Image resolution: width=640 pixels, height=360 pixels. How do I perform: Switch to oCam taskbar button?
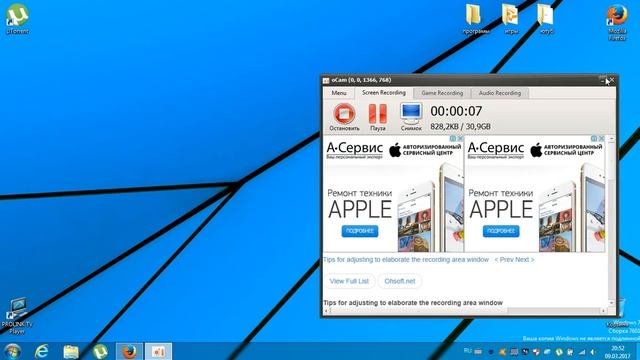[x=158, y=351]
